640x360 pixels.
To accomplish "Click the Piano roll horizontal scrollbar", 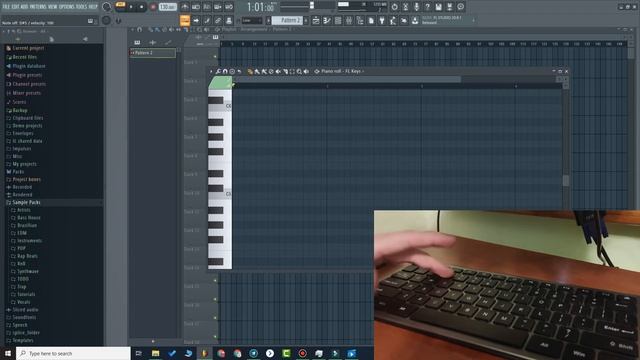I will 347,79.
